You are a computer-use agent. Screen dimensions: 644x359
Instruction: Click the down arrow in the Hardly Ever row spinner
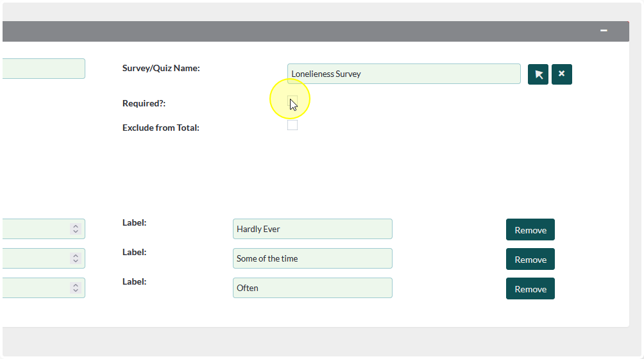coord(76,231)
